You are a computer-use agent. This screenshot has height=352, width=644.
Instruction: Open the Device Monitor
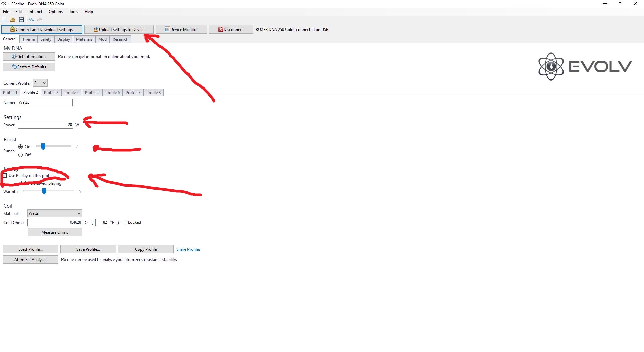click(x=181, y=30)
